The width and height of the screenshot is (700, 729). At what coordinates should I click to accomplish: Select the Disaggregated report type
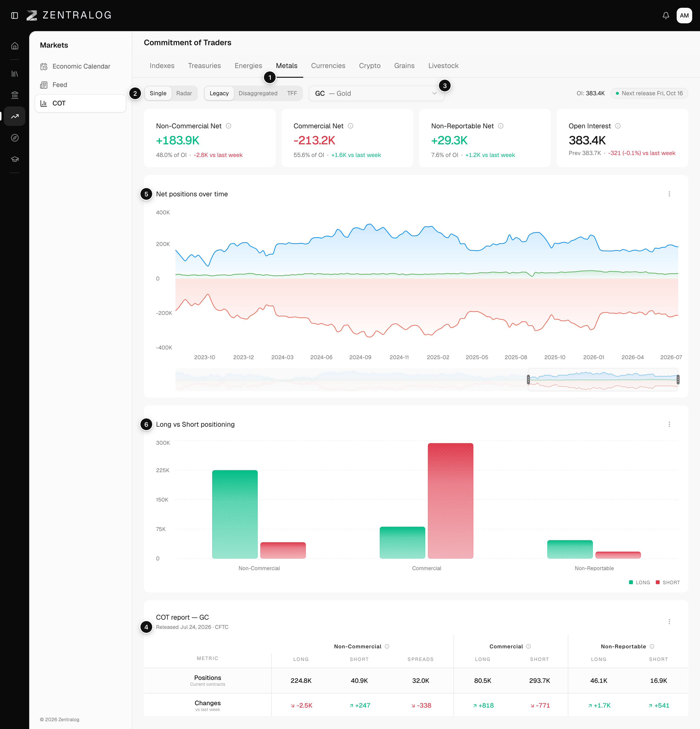(x=258, y=93)
